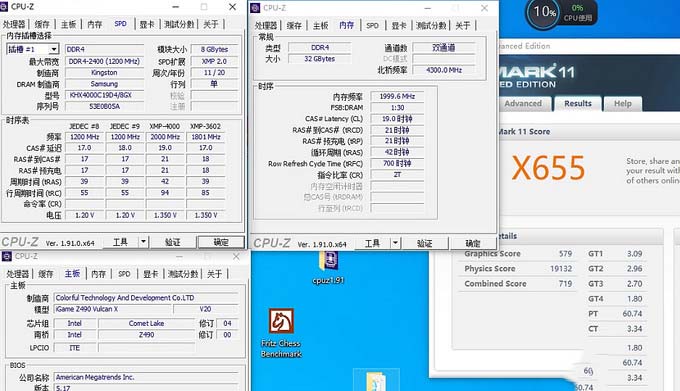Switch to 内存 tab in Mainboard window

pos(98,274)
